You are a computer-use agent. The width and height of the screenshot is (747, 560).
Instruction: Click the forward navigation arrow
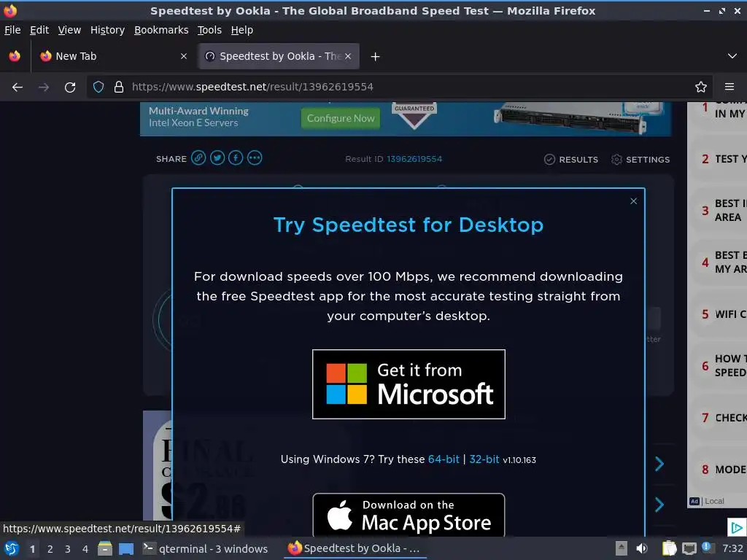click(x=43, y=87)
